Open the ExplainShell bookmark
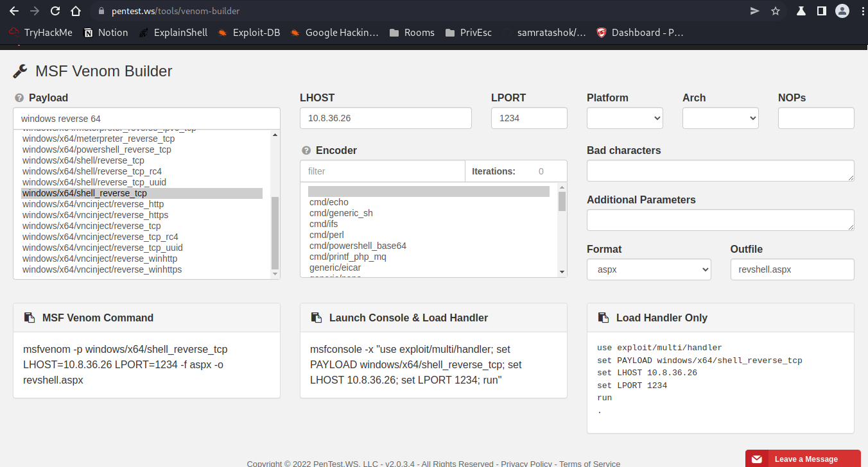Screen dimensions: 868x467 (173, 32)
